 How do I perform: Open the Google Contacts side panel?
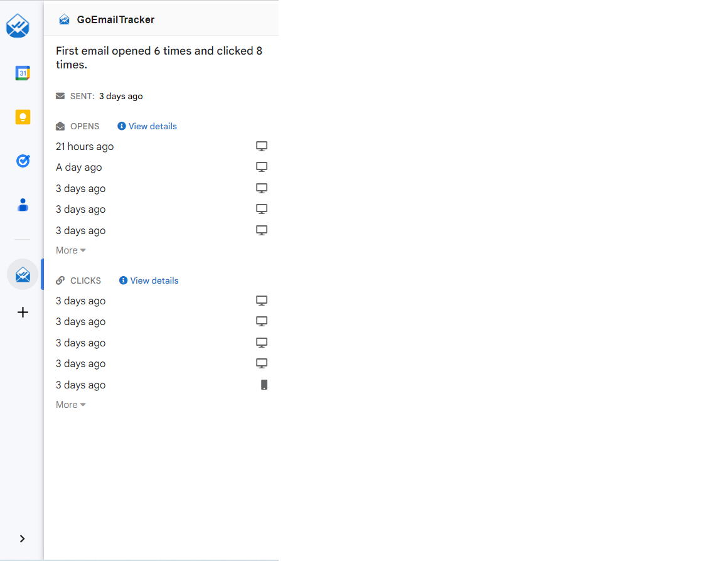pos(23,205)
